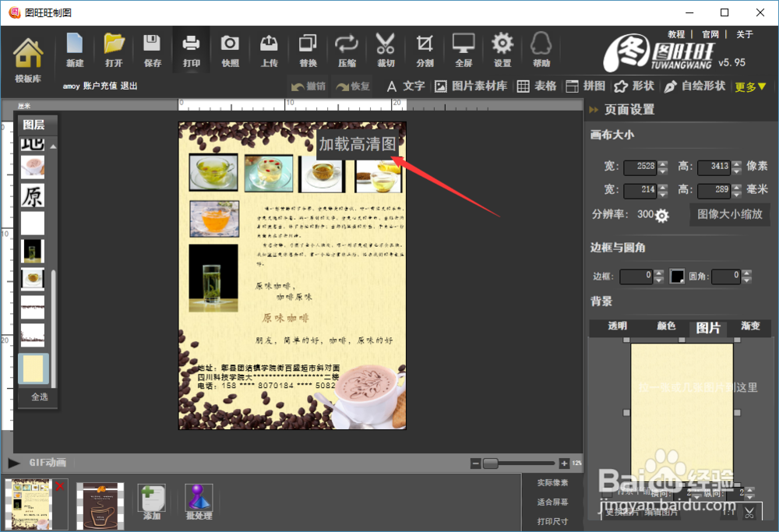Switch background to 颜色 tab
The width and height of the screenshot is (779, 532).
point(666,326)
